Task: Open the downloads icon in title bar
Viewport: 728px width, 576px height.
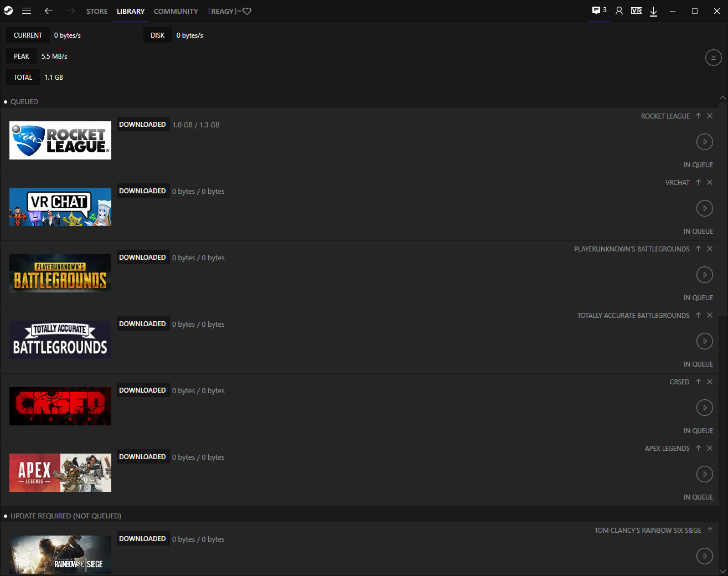Action: (654, 11)
